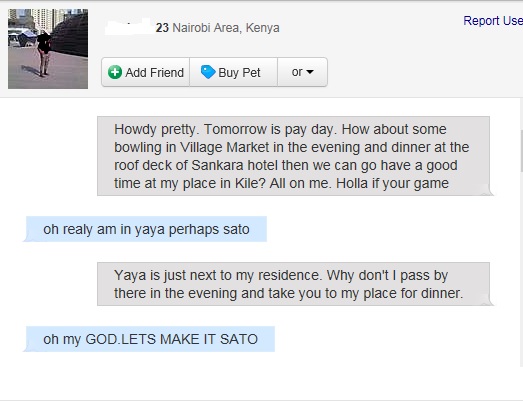Open the Report User link

[x=493, y=21]
